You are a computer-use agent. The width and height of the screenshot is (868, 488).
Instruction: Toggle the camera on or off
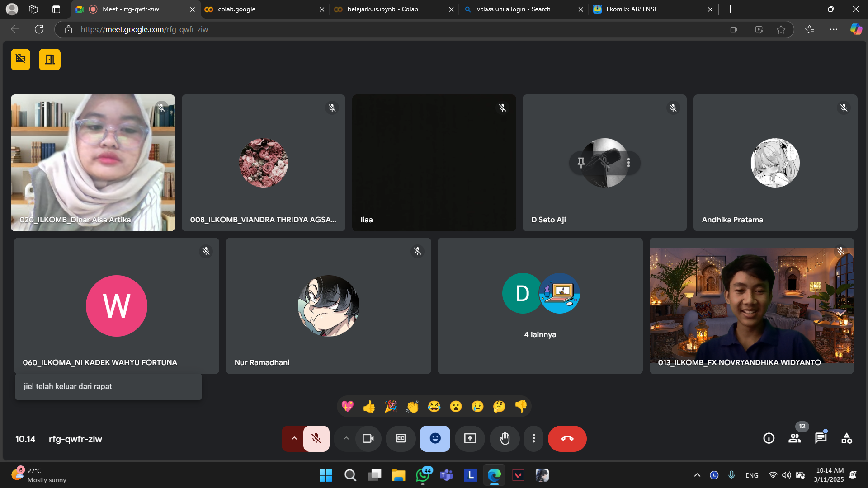click(x=368, y=438)
